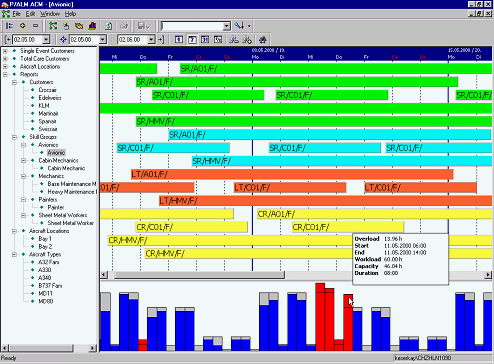This screenshot has height=364, width=494.
Task: Open the Window menu
Action: pyautogui.click(x=50, y=14)
